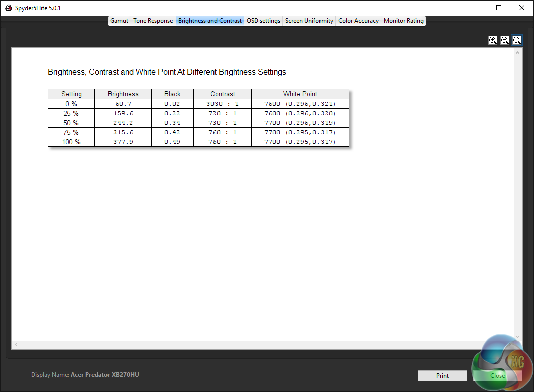Close the Spyder5Elite window with X
The image size is (534, 392).
click(x=521, y=8)
